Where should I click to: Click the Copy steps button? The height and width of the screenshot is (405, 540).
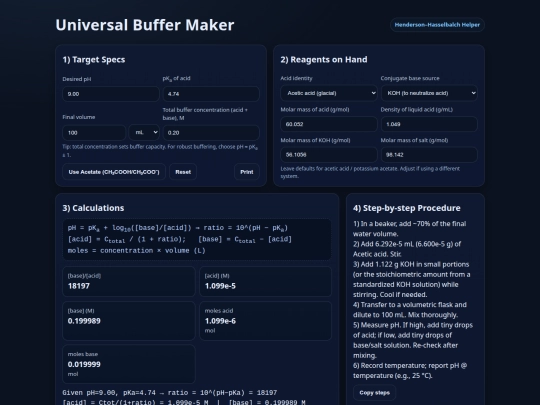pyautogui.click(x=374, y=393)
